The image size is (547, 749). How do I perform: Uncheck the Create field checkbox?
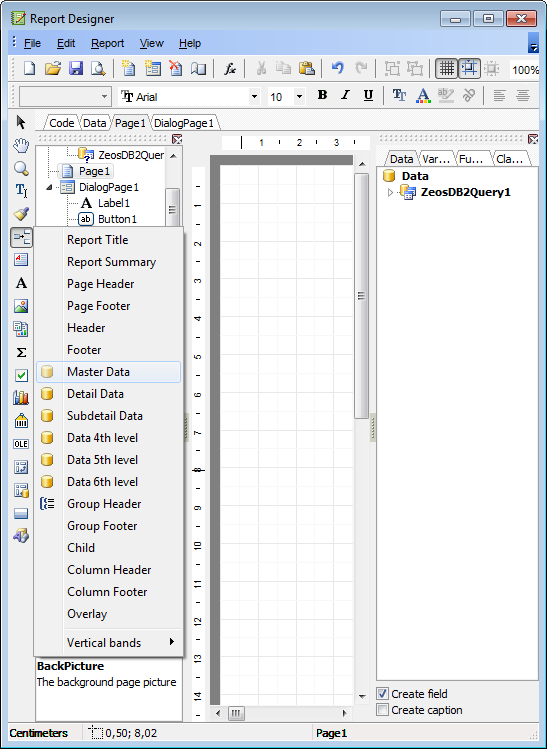pos(382,693)
